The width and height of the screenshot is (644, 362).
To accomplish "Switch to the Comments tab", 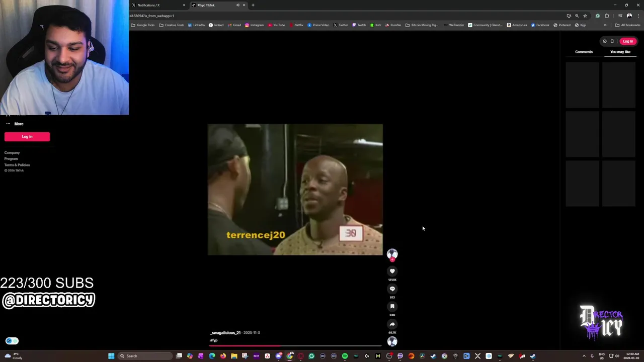I will 584,52.
